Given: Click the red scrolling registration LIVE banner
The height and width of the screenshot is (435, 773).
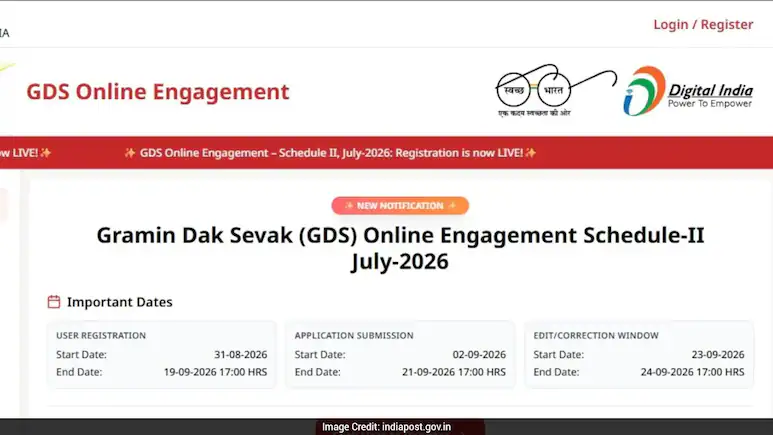Looking at the screenshot, I should [386, 152].
